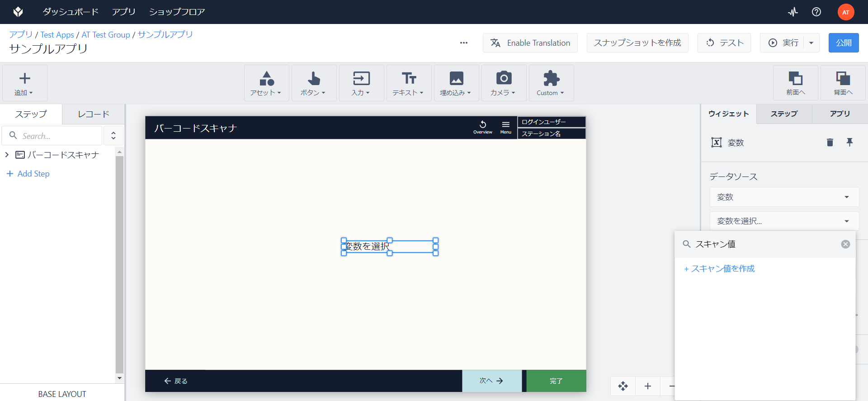Clear the スキャン値 search field
Image resolution: width=868 pixels, height=401 pixels.
845,244
